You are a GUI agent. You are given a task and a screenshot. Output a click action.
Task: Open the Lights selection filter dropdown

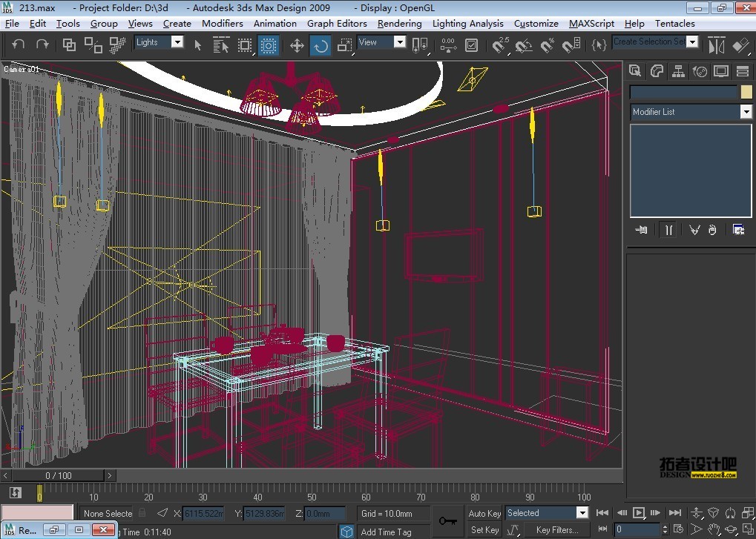pos(177,42)
